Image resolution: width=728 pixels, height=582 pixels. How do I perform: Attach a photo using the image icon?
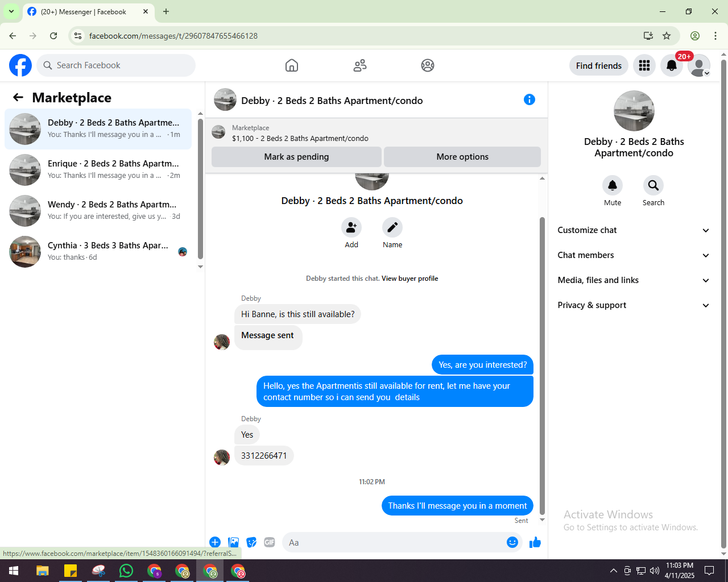click(x=233, y=542)
